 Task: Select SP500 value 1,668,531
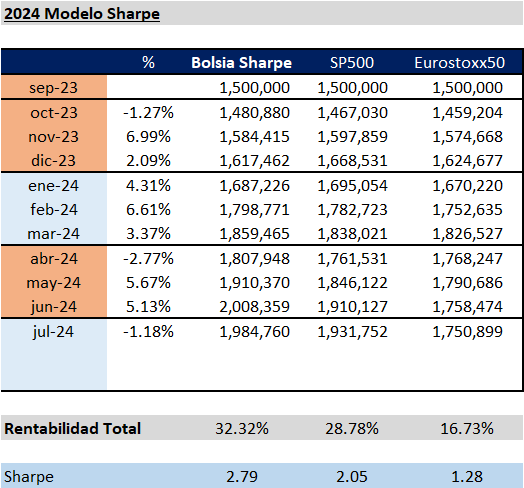[353, 161]
